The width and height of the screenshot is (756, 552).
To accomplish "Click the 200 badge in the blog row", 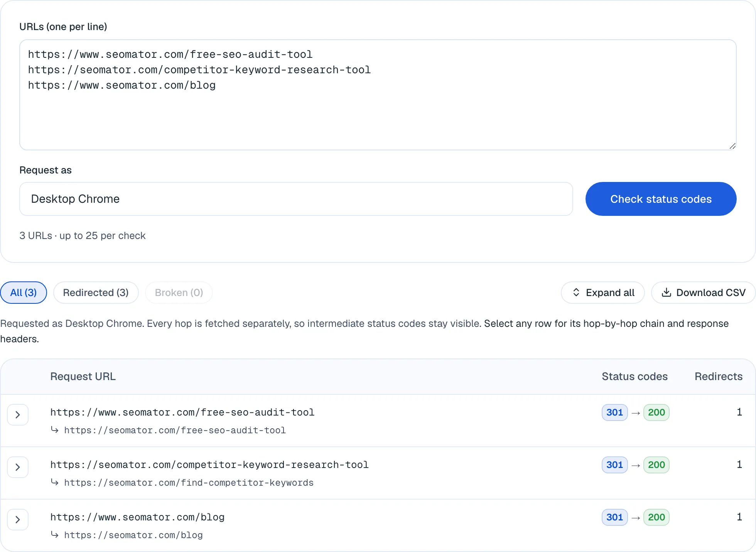I will pos(656,517).
